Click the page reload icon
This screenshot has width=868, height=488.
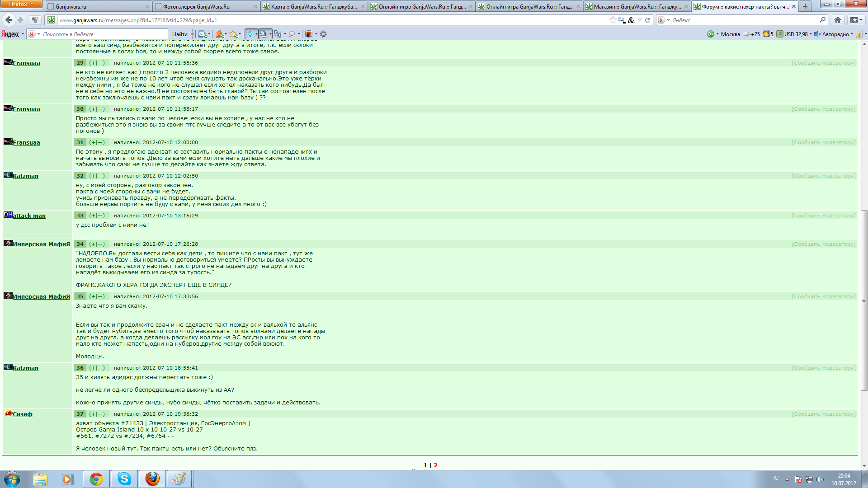[x=647, y=20]
